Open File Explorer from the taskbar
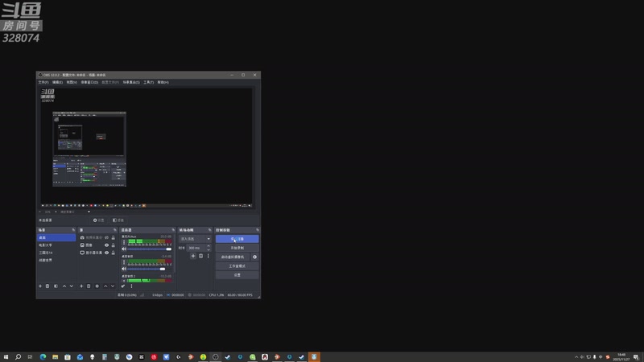 pyautogui.click(x=55, y=357)
